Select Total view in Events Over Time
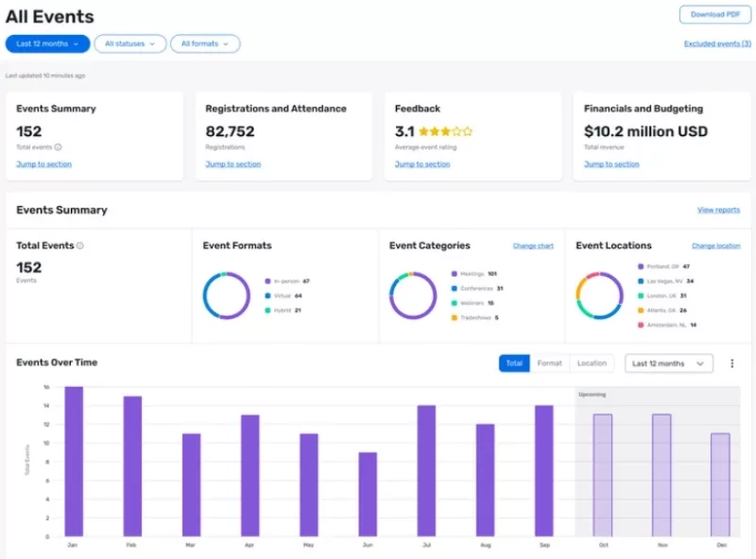 click(514, 363)
